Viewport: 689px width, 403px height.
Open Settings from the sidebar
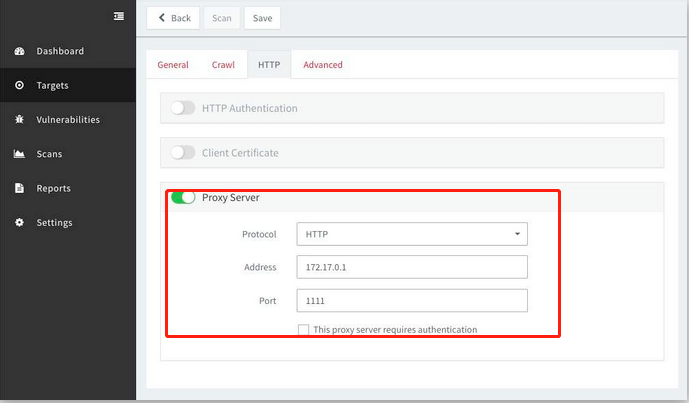[68, 222]
